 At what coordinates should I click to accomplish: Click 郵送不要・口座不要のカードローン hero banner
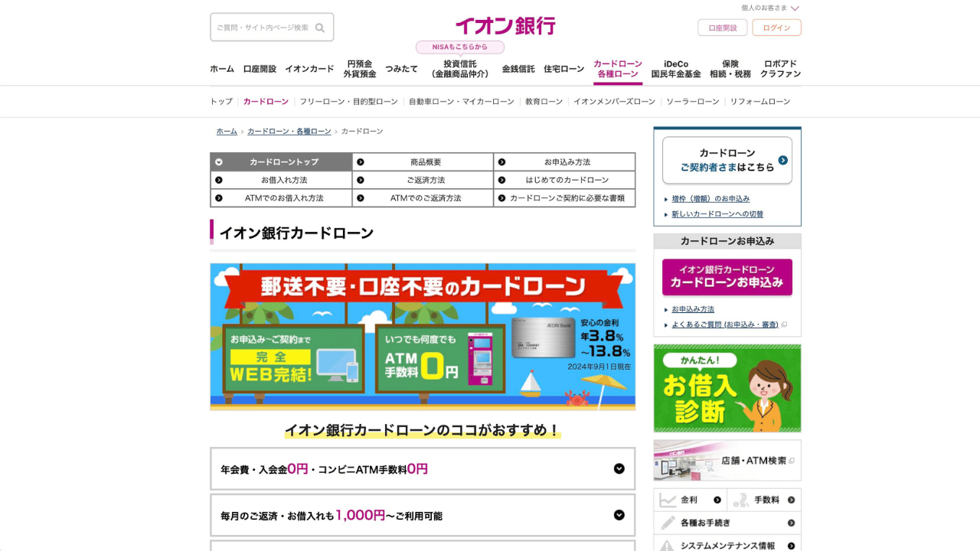tap(423, 337)
